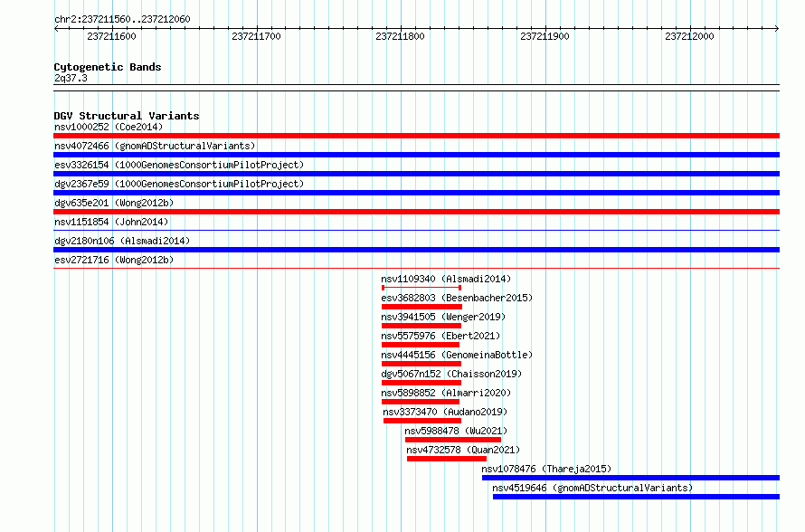Select the thin red line under esv2721716
Screen dimensions: 805x532
(416, 269)
